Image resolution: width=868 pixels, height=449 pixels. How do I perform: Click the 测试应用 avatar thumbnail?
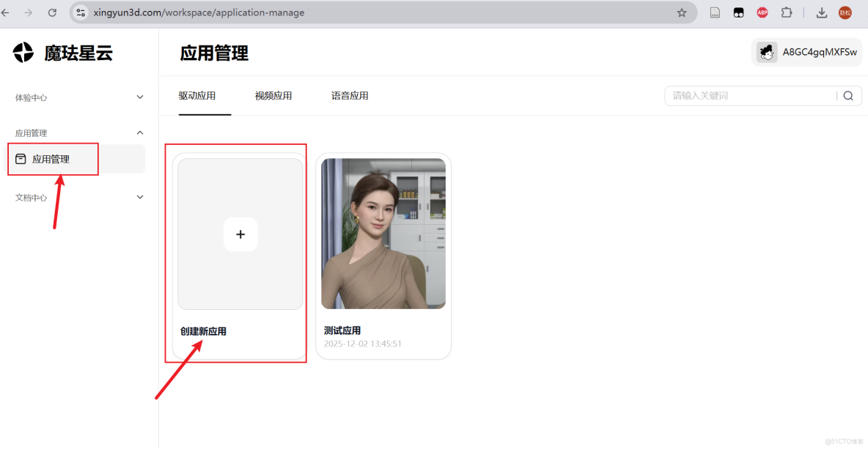click(x=383, y=234)
